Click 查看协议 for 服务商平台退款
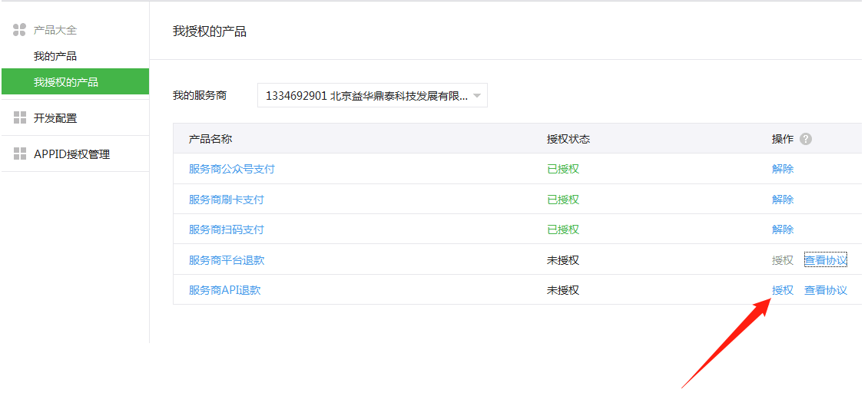The image size is (868, 416). click(825, 260)
